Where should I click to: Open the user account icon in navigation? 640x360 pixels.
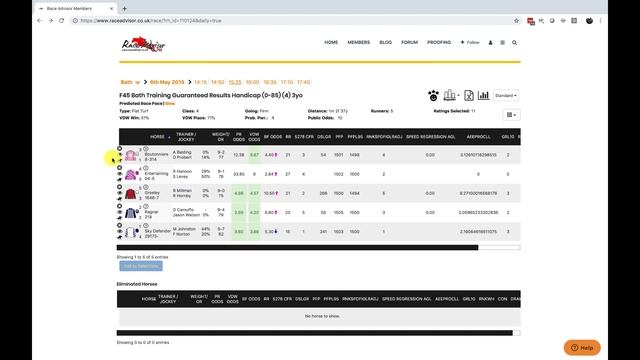490,42
